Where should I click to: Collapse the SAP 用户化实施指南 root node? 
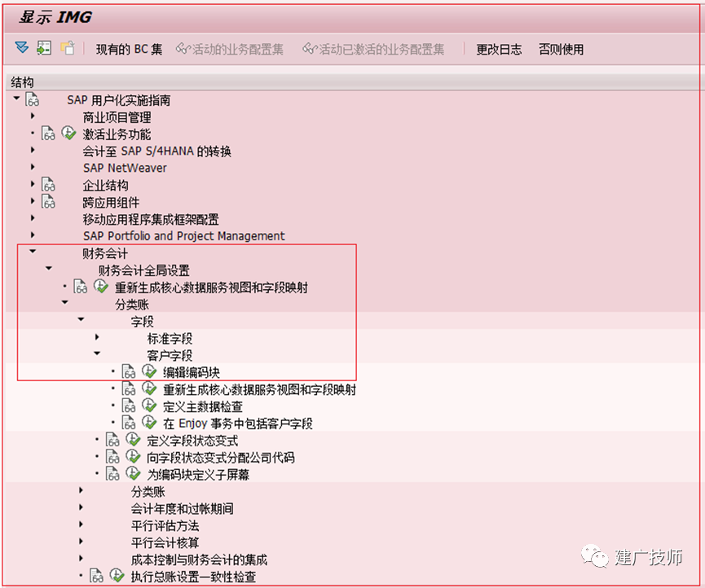point(16,98)
